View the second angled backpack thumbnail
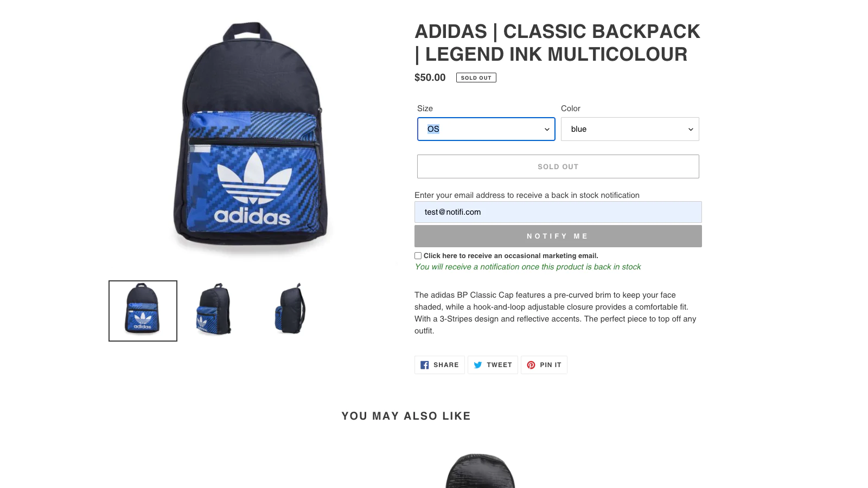 (x=215, y=309)
